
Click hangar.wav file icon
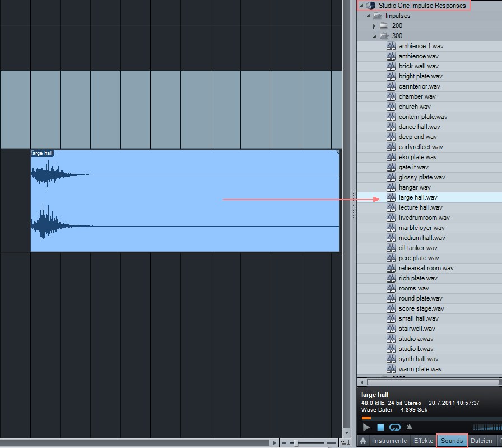[391, 187]
